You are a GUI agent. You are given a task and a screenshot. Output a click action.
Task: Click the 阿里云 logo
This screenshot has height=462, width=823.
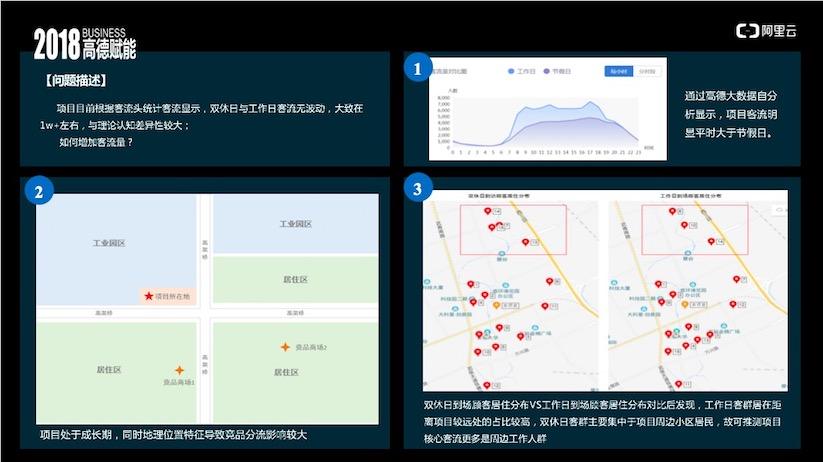coord(766,31)
